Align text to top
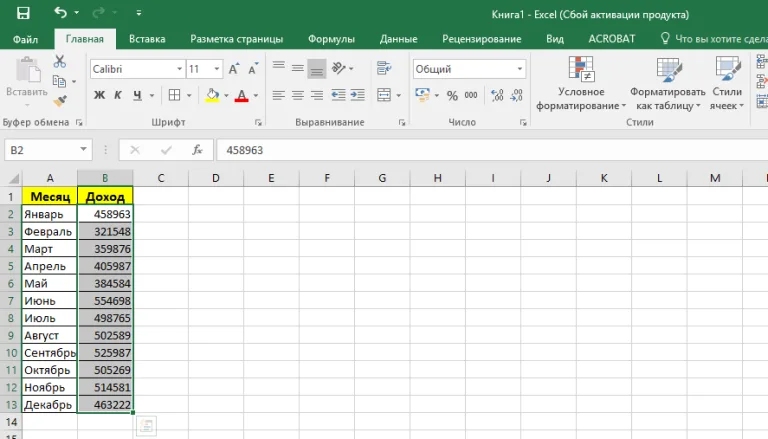This screenshot has width=768, height=439. pyautogui.click(x=279, y=68)
